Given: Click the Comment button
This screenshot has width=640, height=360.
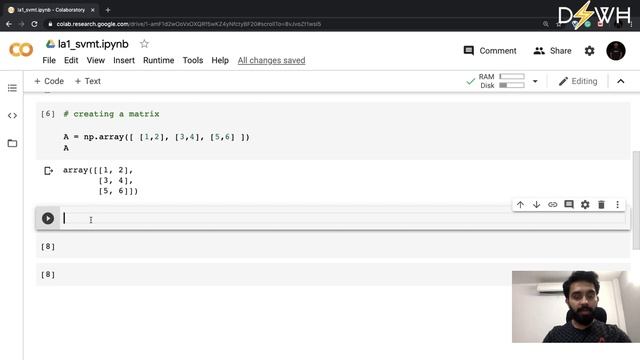Looking at the screenshot, I should (x=490, y=51).
